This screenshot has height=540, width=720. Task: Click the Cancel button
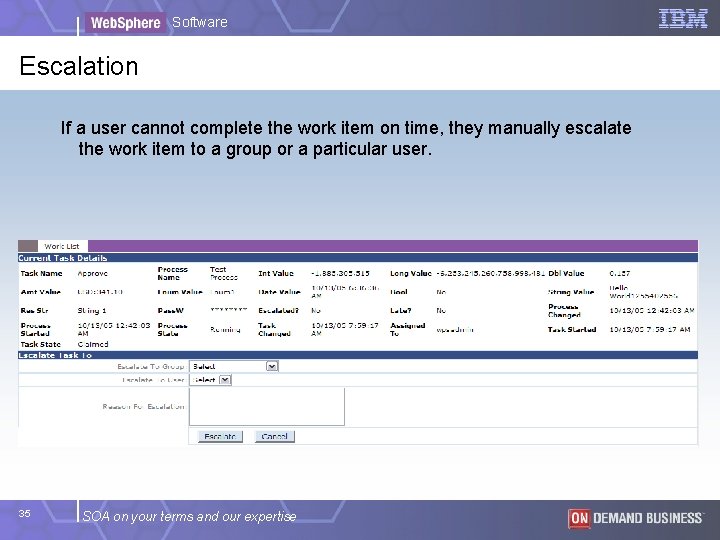click(275, 436)
